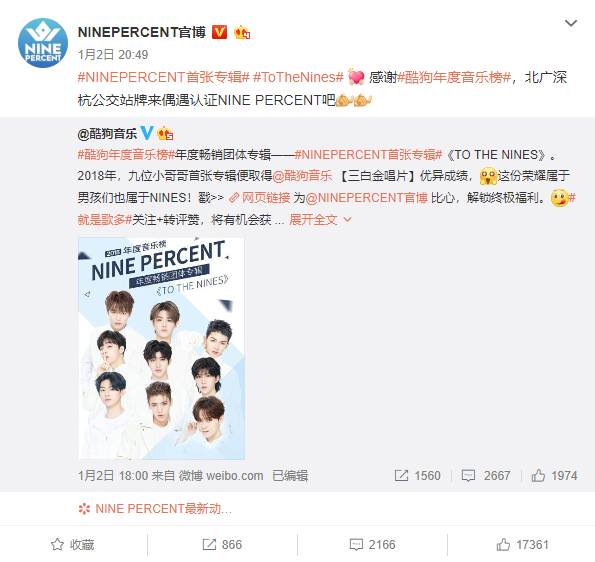Repost this post with 866 shares
The image size is (595, 562).
tap(222, 545)
